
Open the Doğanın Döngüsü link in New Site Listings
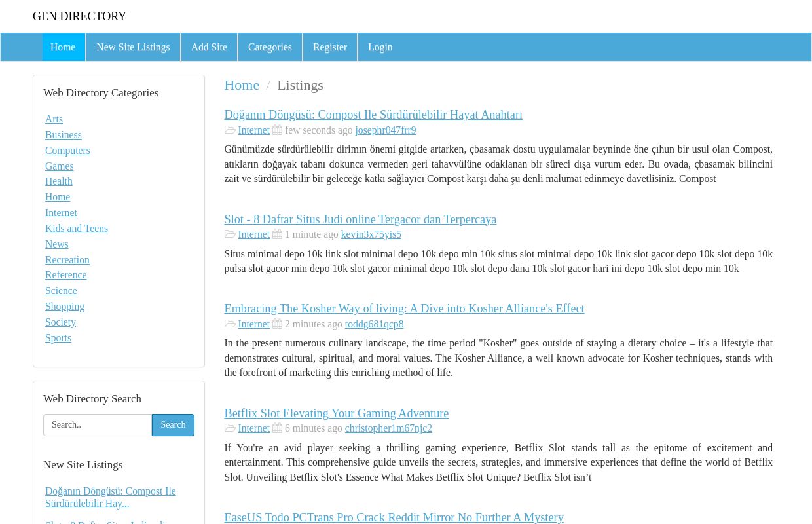coord(110,497)
